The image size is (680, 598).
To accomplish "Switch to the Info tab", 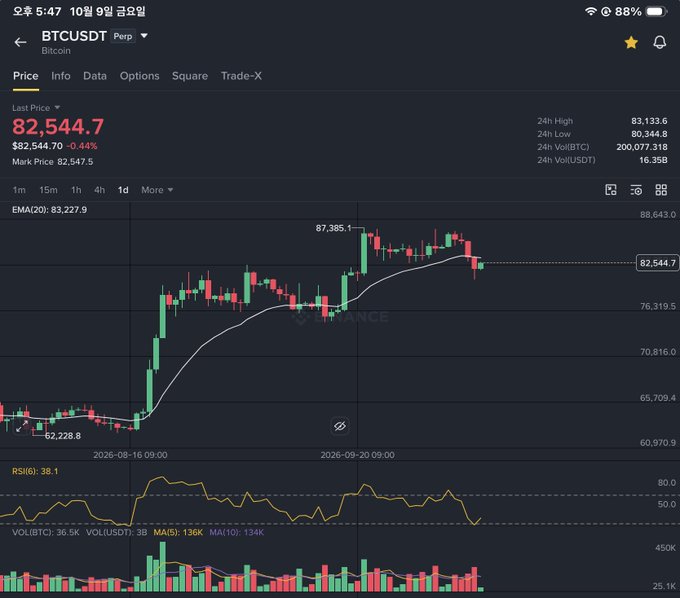I will 61,76.
